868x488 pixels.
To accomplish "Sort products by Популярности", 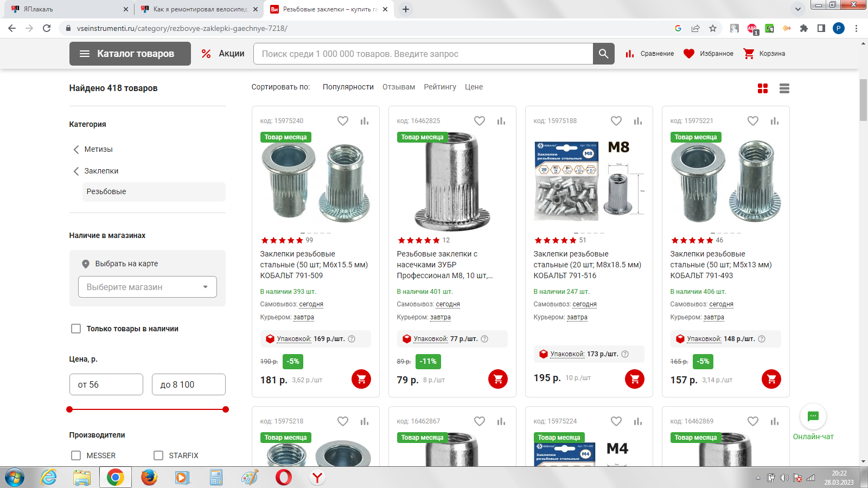I will point(348,87).
